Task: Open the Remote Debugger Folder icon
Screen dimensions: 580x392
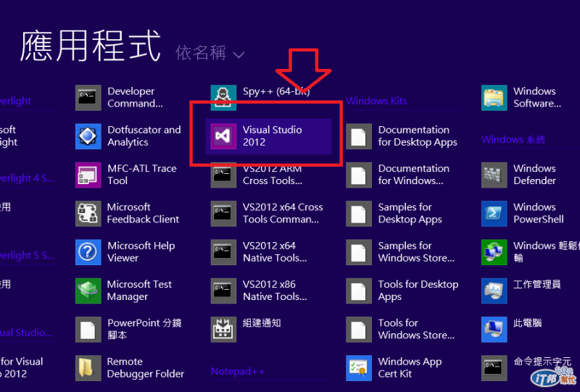Action: [x=88, y=368]
